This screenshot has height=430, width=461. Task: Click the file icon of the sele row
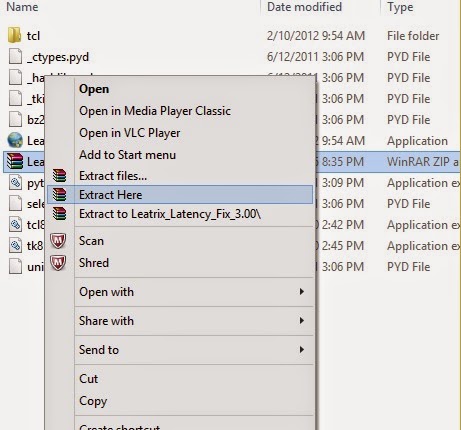(15, 203)
